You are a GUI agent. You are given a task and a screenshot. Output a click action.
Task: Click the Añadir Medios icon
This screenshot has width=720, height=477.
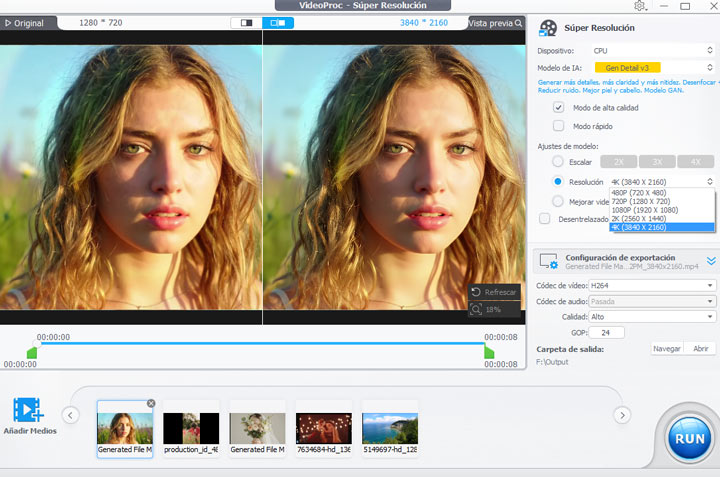[28, 410]
